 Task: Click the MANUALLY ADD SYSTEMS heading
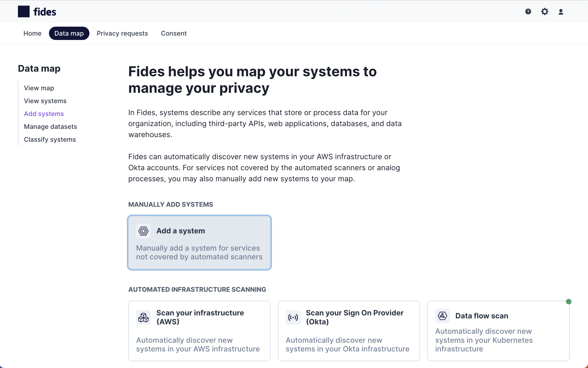coord(170,204)
